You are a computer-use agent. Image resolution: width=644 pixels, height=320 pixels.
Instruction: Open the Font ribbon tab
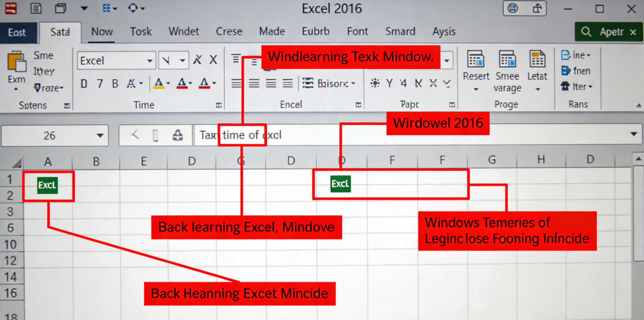click(x=357, y=32)
